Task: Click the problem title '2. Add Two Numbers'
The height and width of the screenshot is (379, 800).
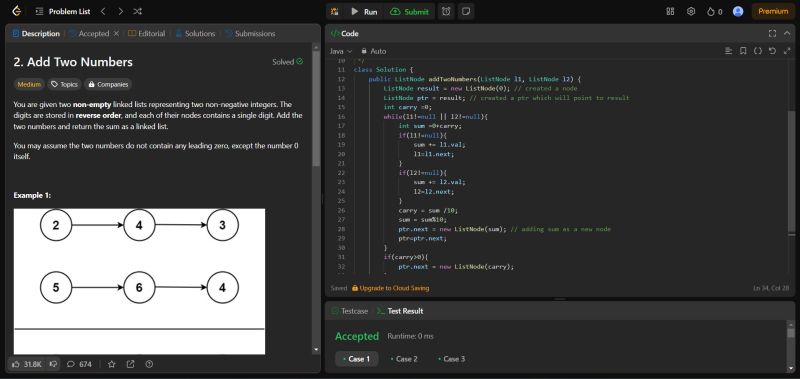Action: tap(73, 62)
